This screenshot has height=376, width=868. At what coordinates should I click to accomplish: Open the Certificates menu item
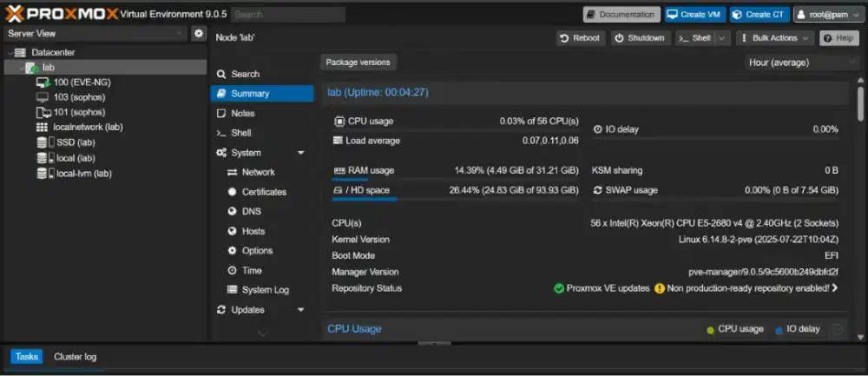[262, 192]
